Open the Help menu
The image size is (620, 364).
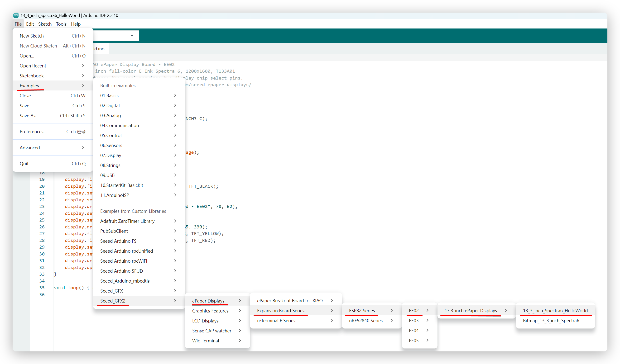tap(76, 24)
